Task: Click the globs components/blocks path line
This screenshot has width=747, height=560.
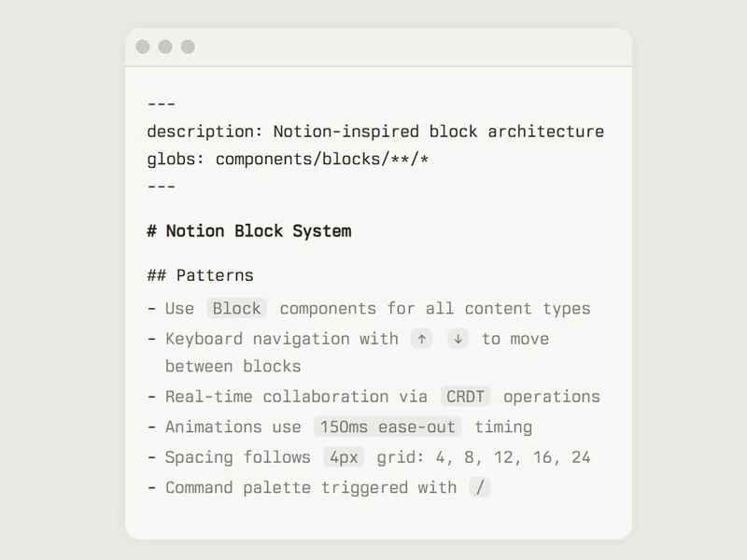Action: tap(288, 159)
